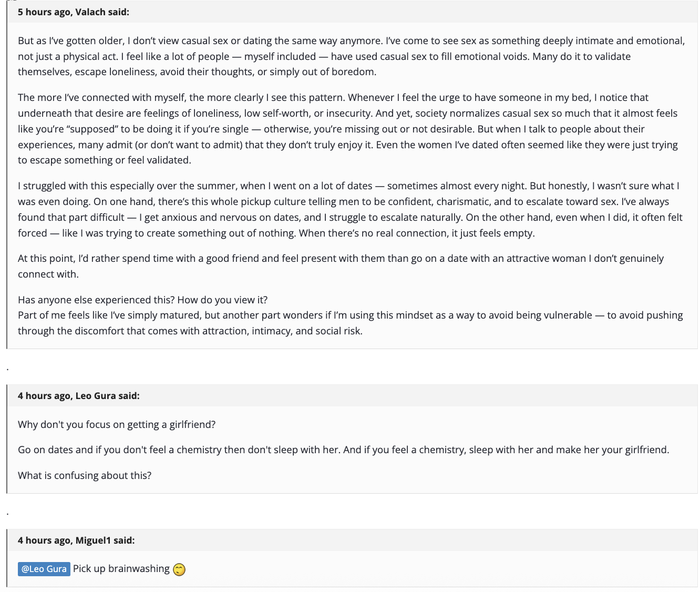
Task: Click the line 'Has anyone else experienced this?'
Action: [x=143, y=300]
